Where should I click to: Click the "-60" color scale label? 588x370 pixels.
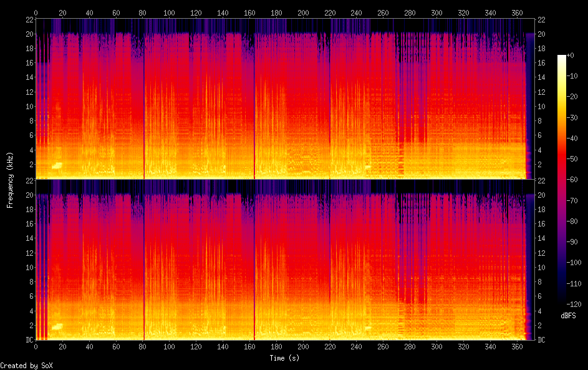point(572,179)
